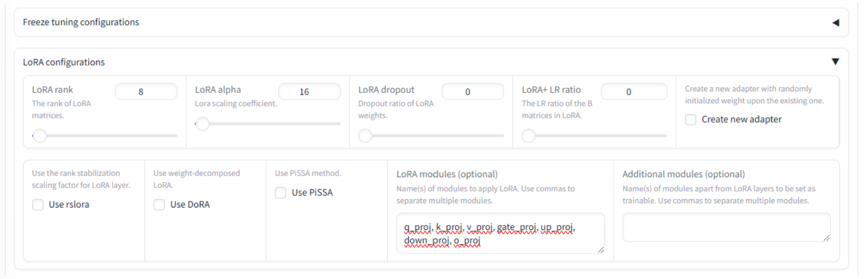Focus the LoRA alpha value box
Image resolution: width=868 pixels, height=279 pixels.
point(309,92)
